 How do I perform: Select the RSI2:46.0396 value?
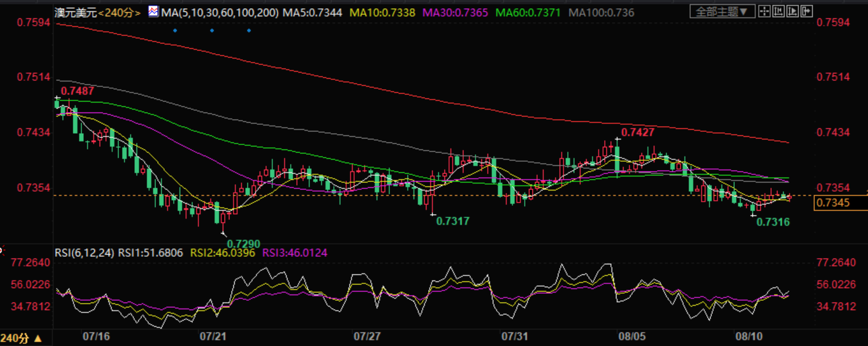[223, 253]
